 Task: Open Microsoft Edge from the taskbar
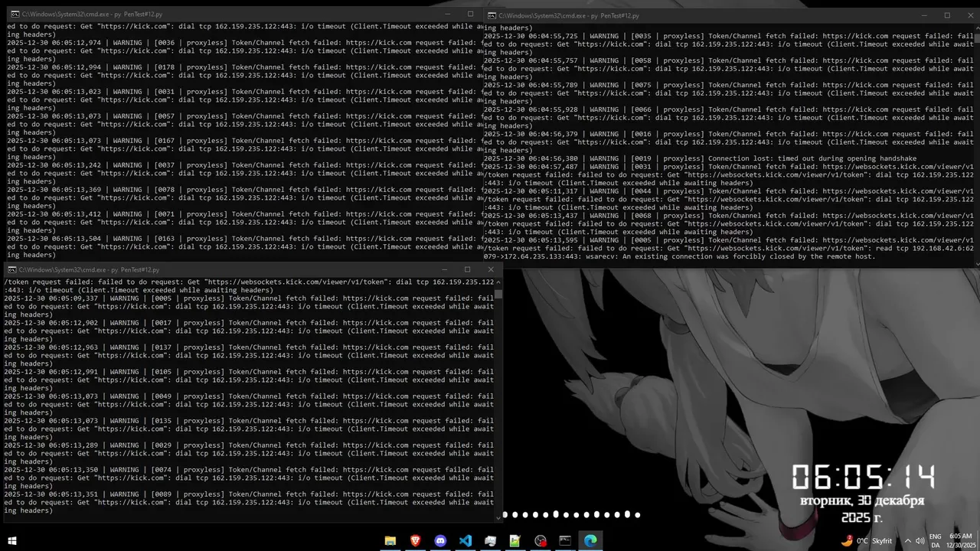(x=590, y=541)
